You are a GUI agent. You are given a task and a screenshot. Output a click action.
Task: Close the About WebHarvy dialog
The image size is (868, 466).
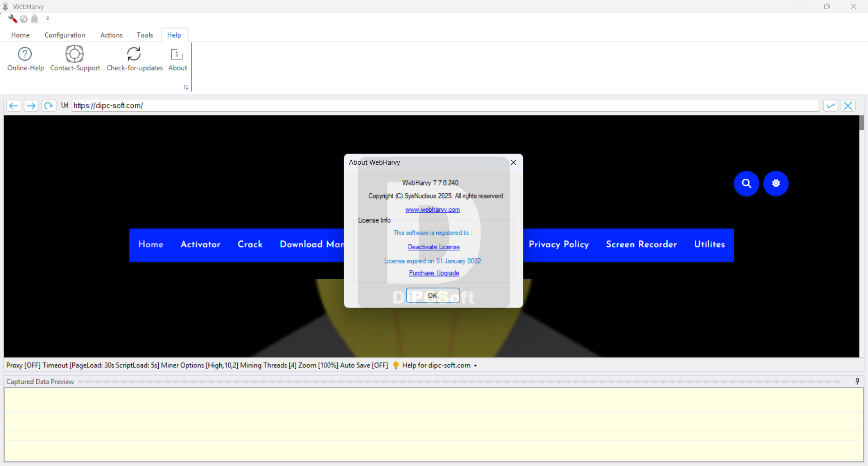[x=514, y=162]
